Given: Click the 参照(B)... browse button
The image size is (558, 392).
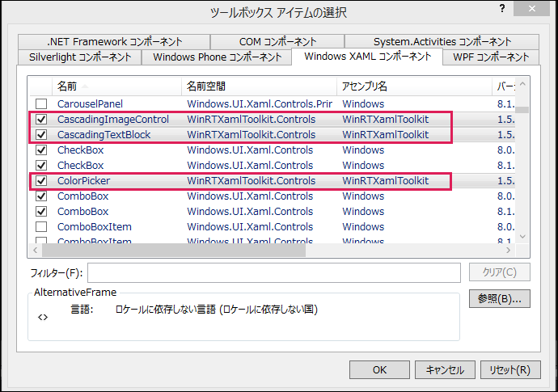Looking at the screenshot, I should [499, 298].
